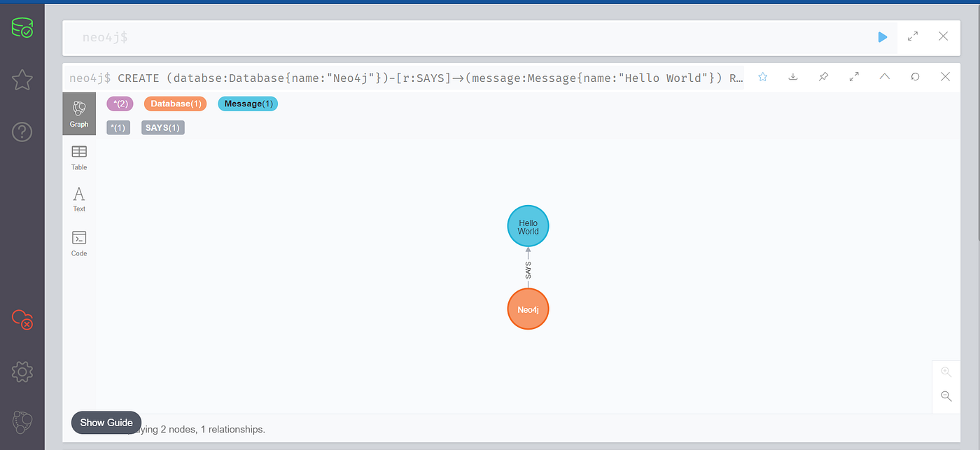Screen dimensions: 980x450
Task: Download the graph visualization result
Action: point(792,77)
